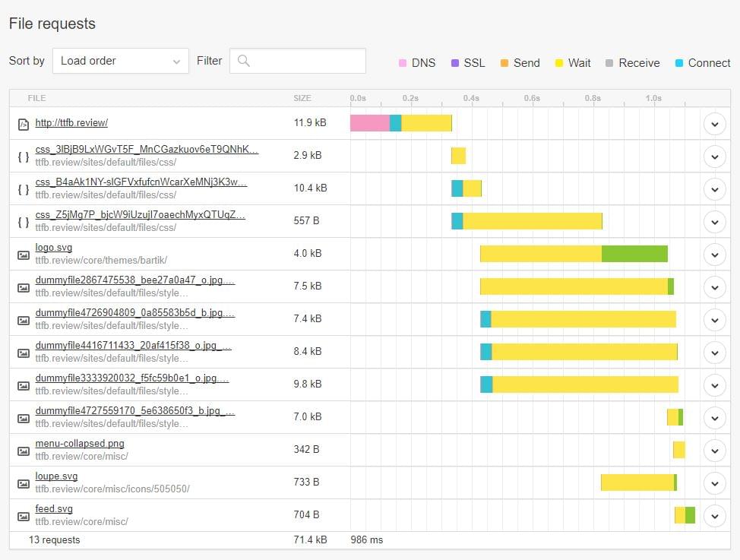Click the search magnifier icon in Filter box
Image resolution: width=740 pixels, height=560 pixels.
(243, 61)
